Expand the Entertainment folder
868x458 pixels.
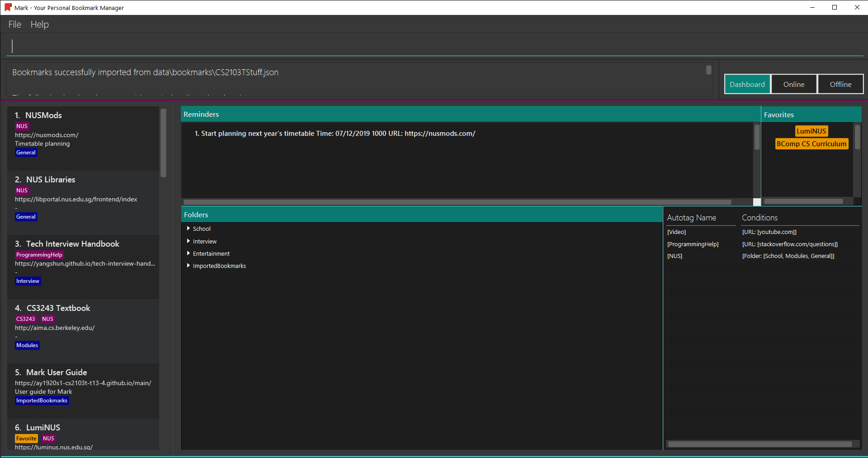click(189, 253)
